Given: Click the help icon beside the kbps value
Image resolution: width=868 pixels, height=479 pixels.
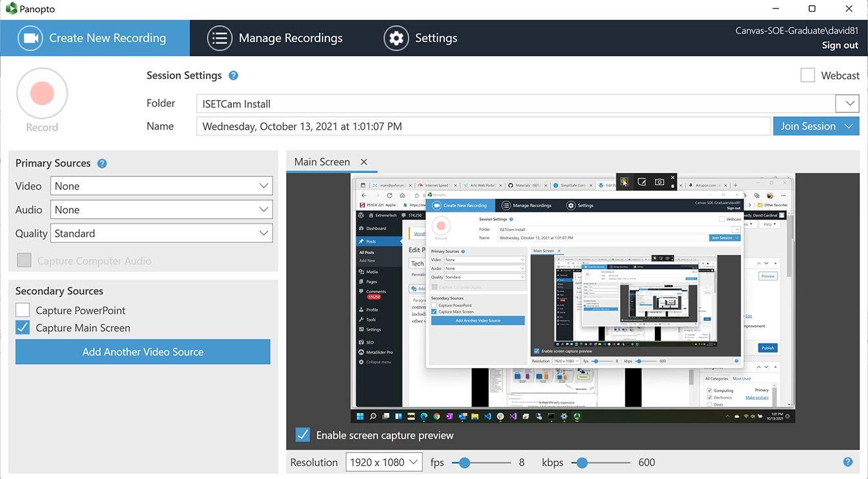Looking at the screenshot, I should pos(848,462).
